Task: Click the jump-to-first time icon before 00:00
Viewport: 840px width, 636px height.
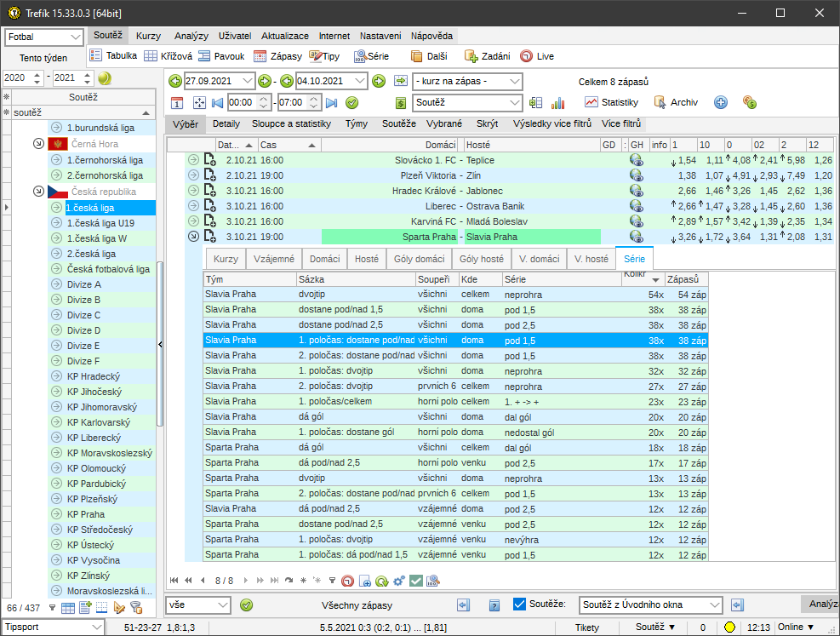Action: [x=218, y=102]
